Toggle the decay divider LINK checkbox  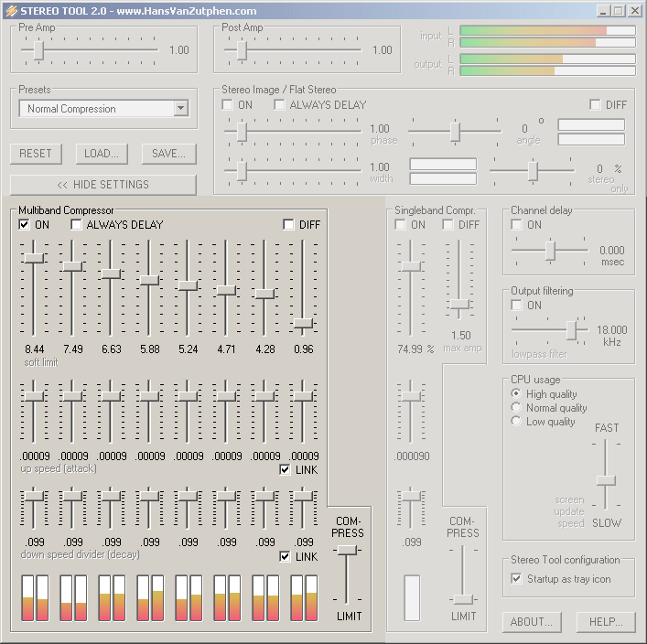click(x=285, y=556)
